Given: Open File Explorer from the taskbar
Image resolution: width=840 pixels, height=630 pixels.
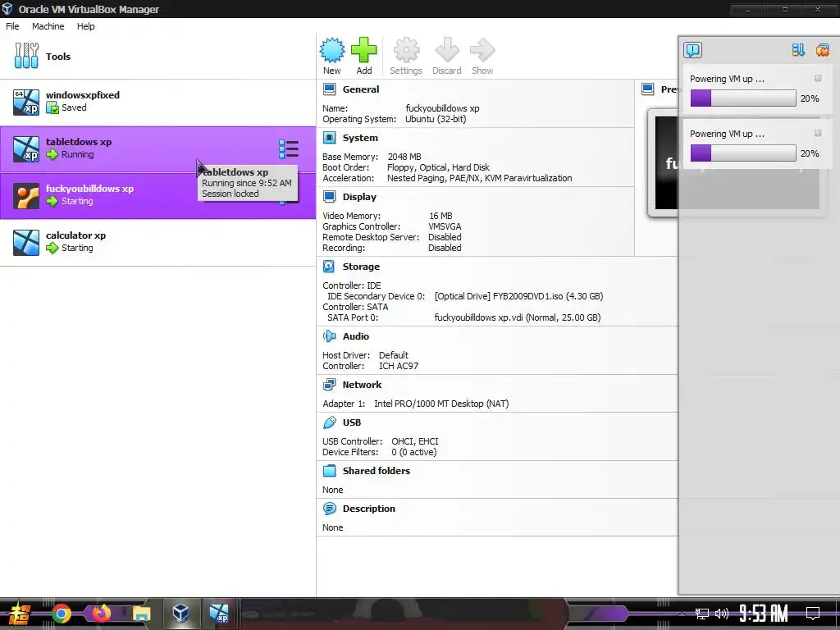Looking at the screenshot, I should click(141, 614).
